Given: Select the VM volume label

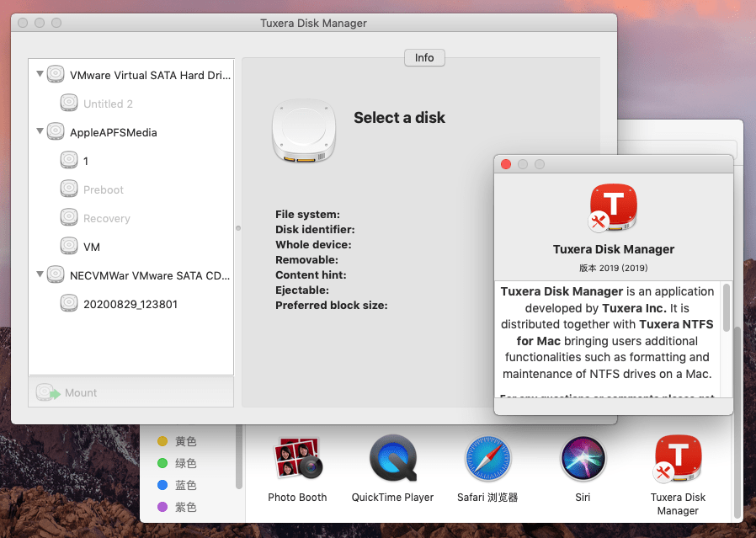Looking at the screenshot, I should pos(92,248).
